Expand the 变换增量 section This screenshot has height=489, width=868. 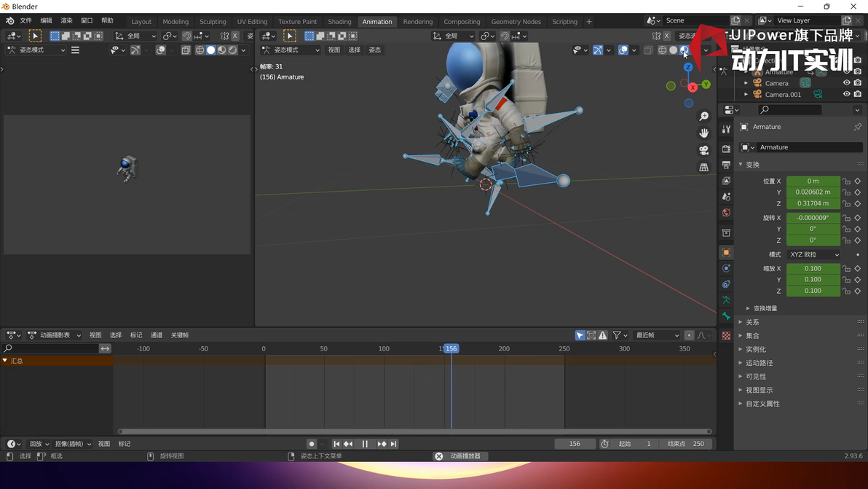[x=765, y=308]
